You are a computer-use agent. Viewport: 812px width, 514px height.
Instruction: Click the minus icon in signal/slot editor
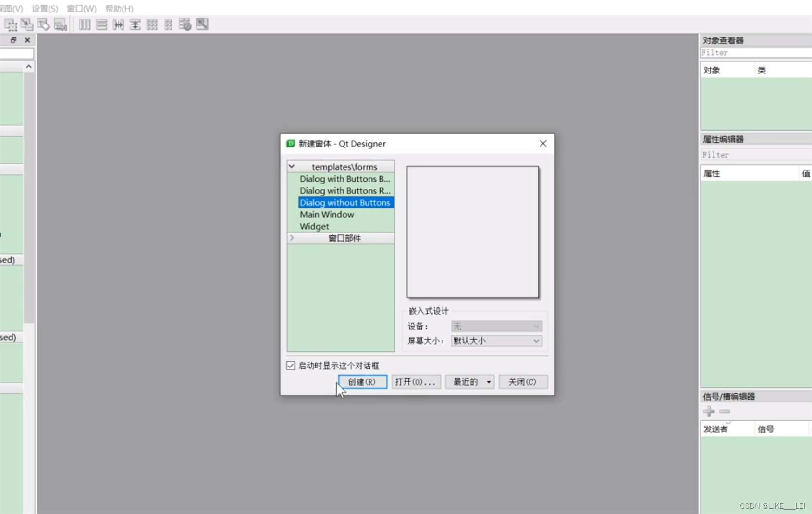coord(725,411)
